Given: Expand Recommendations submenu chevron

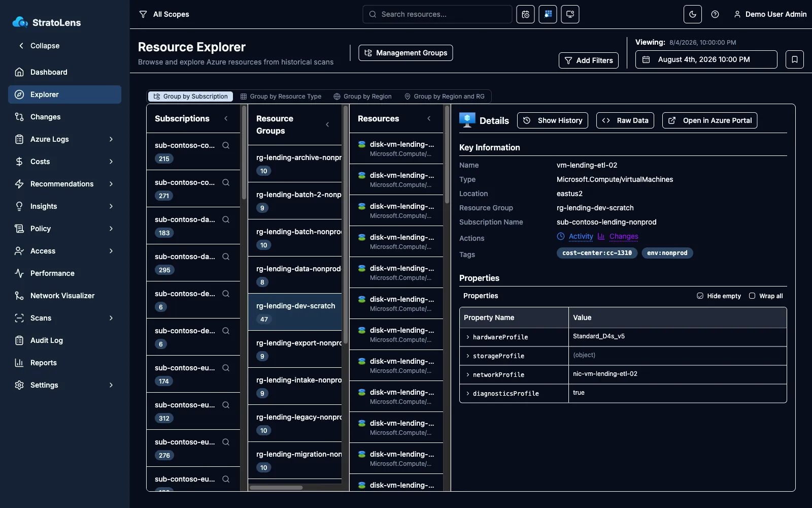Looking at the screenshot, I should [111, 184].
